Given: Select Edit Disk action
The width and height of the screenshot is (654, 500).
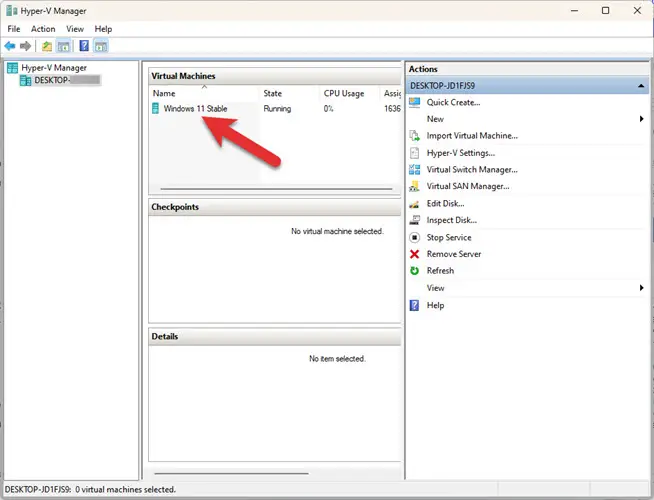Looking at the screenshot, I should [445, 204].
